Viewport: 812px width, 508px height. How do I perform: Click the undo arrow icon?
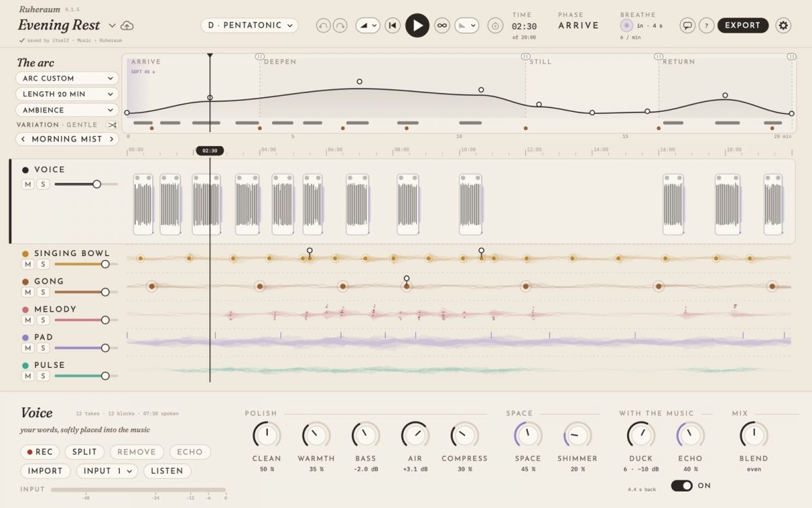click(x=324, y=26)
